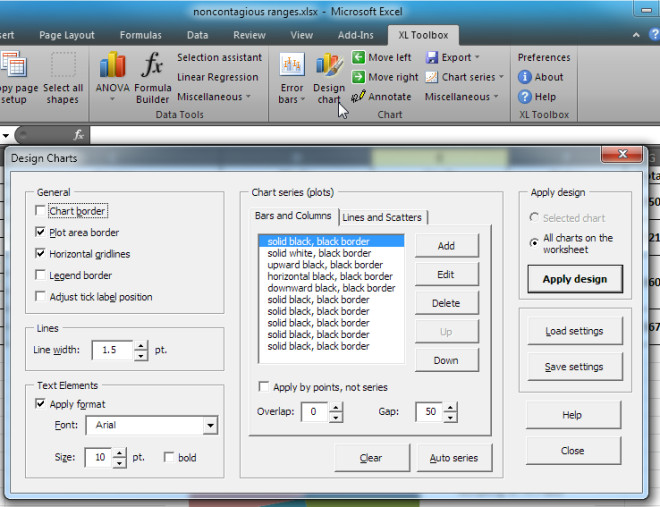The height and width of the screenshot is (507, 660).
Task: Click the Load settings button
Action: [x=575, y=331]
